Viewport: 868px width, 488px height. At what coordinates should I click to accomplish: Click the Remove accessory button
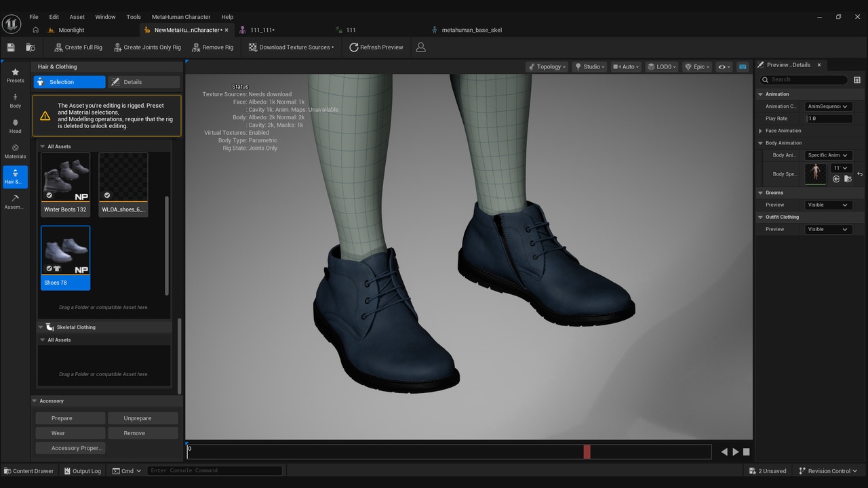click(x=142, y=433)
